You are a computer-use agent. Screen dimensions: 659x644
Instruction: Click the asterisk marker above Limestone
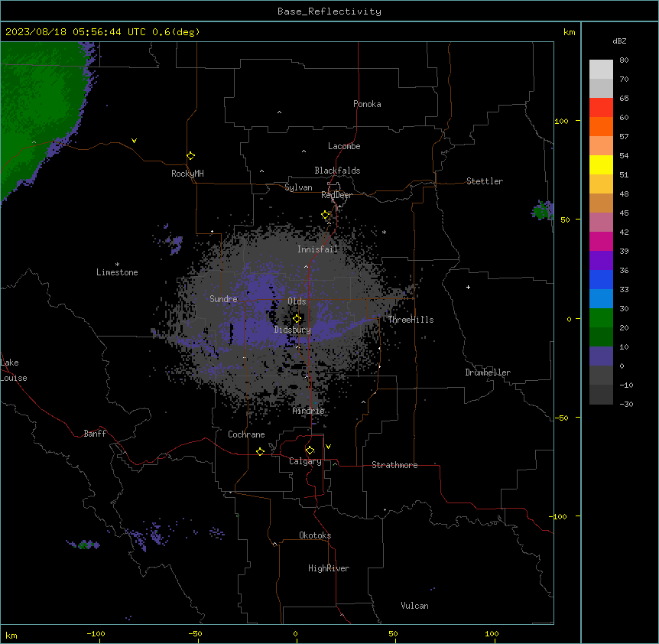[117, 265]
